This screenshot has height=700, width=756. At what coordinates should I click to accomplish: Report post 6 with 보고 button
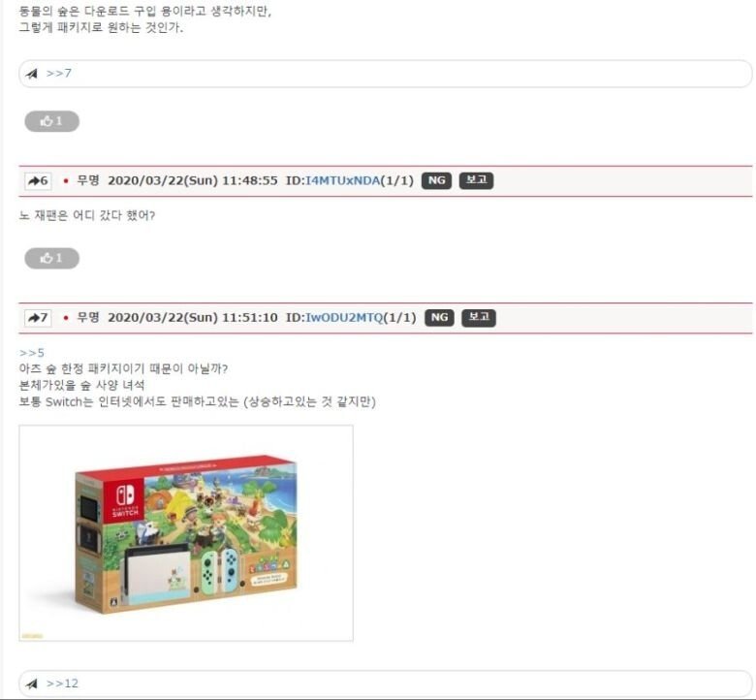click(x=476, y=180)
